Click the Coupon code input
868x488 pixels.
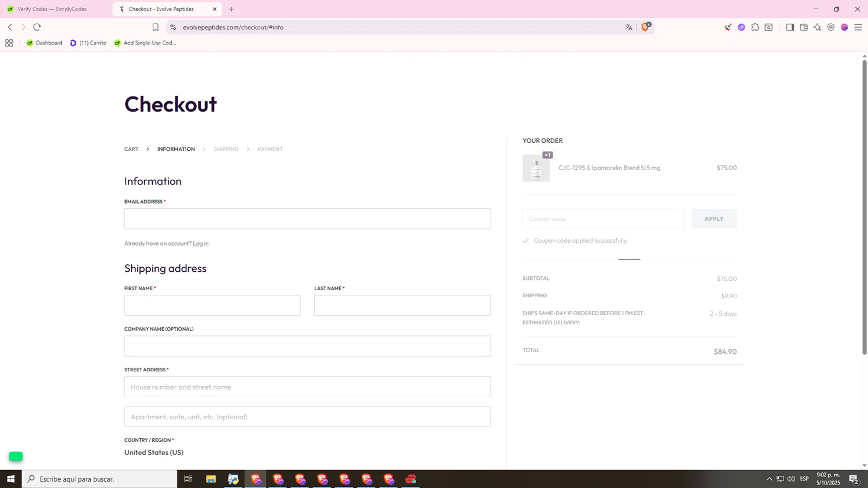(x=604, y=219)
